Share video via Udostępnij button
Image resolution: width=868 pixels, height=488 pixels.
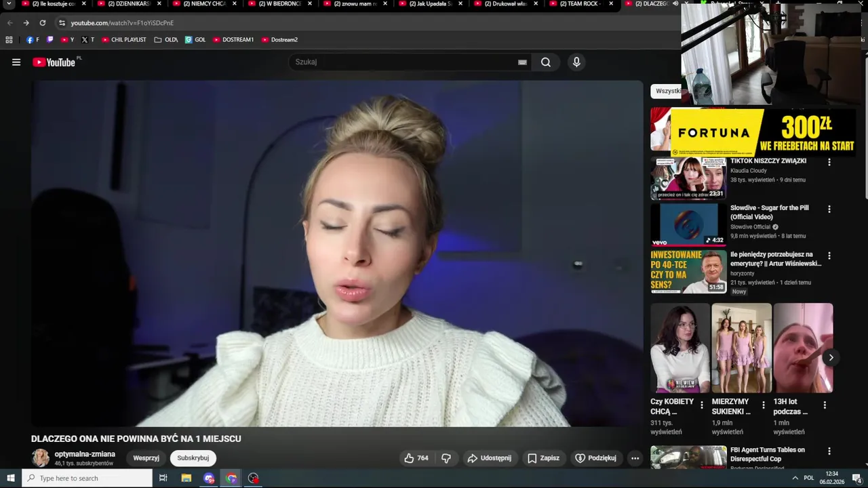[x=489, y=458]
